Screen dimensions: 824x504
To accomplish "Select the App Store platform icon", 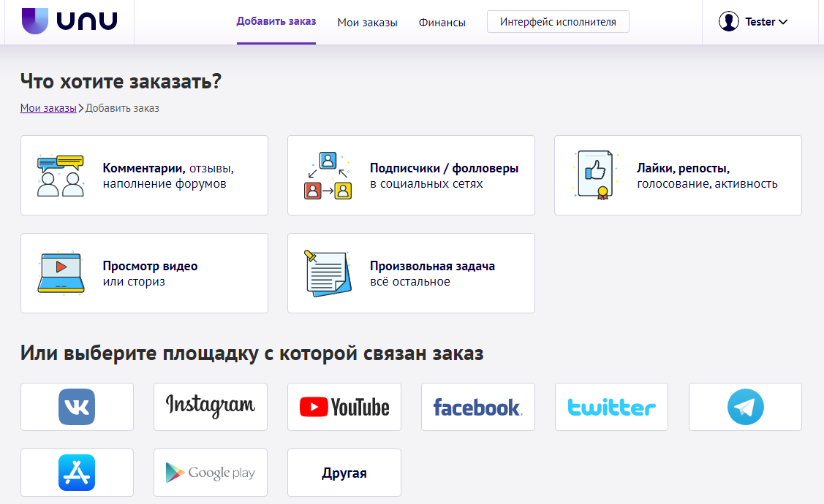I will pyautogui.click(x=77, y=473).
